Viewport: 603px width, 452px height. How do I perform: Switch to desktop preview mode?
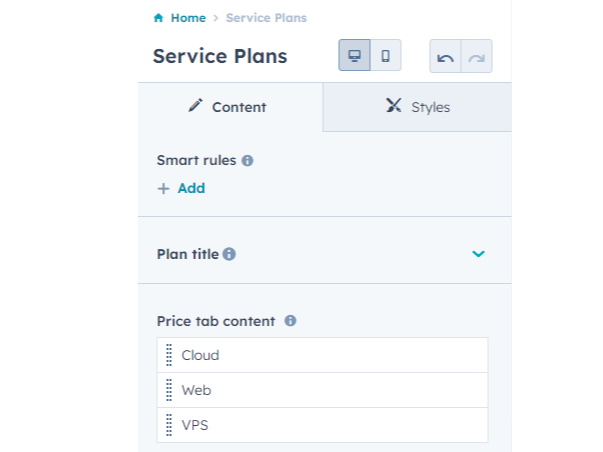coord(354,56)
